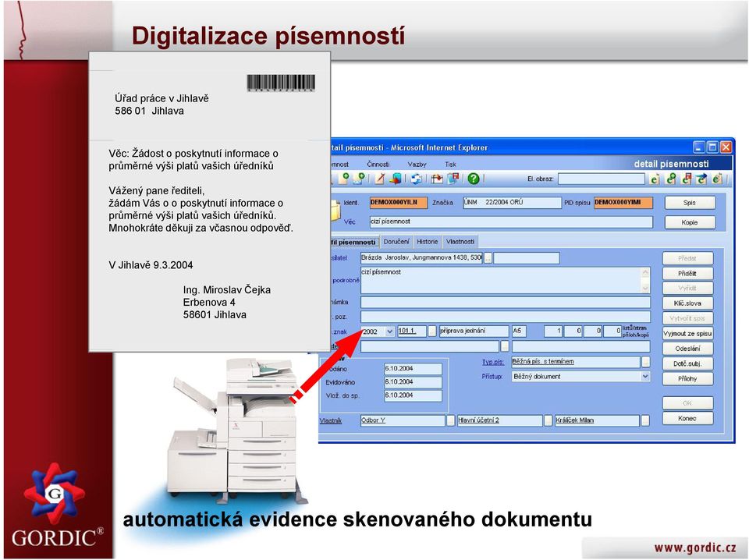Image resolution: width=749 pixels, height=560 pixels.
Task: Click the Běžná pís. s termínem field
Action: (575, 362)
